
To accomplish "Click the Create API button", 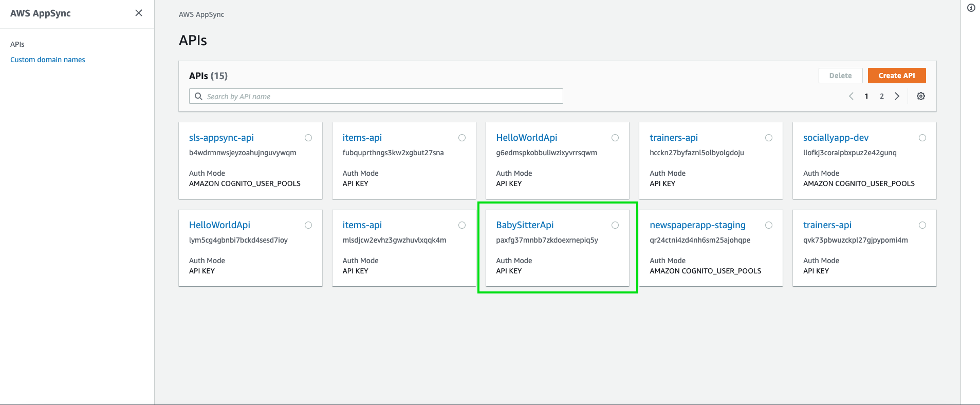I will (897, 76).
